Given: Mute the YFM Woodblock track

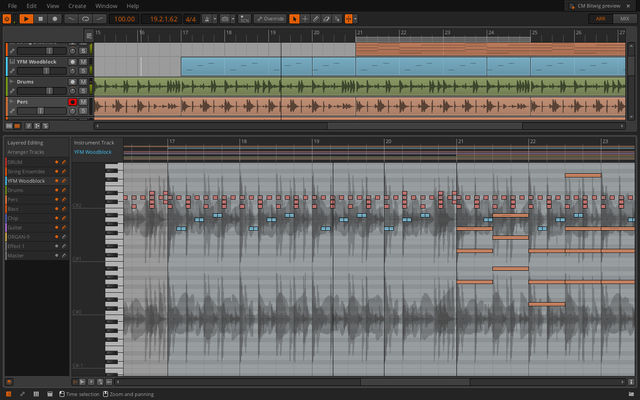Looking at the screenshot, I should point(83,62).
